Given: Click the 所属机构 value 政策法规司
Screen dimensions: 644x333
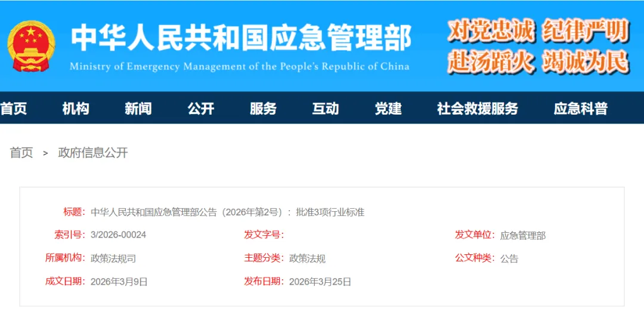Looking at the screenshot, I should 113,258.
